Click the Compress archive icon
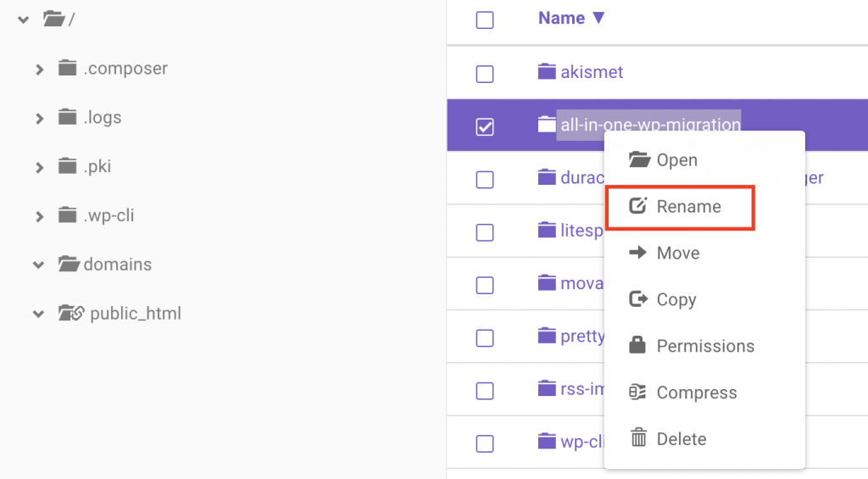This screenshot has height=479, width=868. pos(638,393)
